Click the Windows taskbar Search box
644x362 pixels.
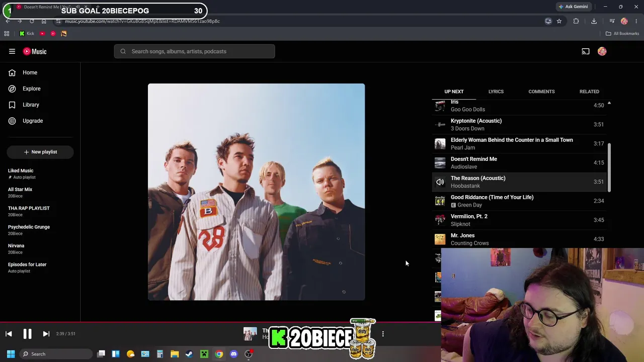click(x=56, y=354)
